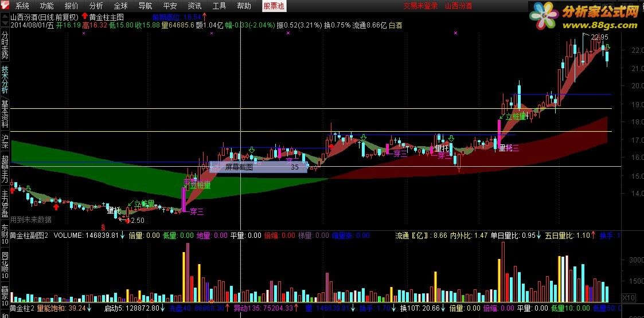Click the 黄金柱副图2 indicator label
This screenshot has height=318, width=644.
point(29,235)
